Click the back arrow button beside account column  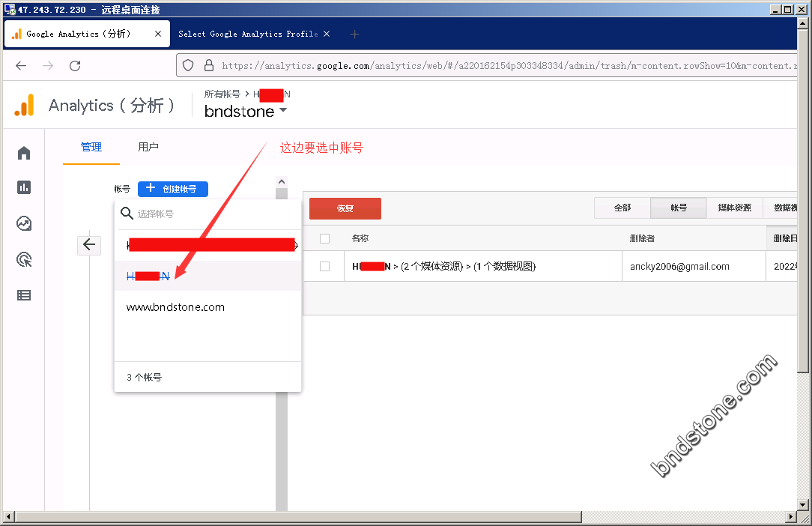click(89, 244)
